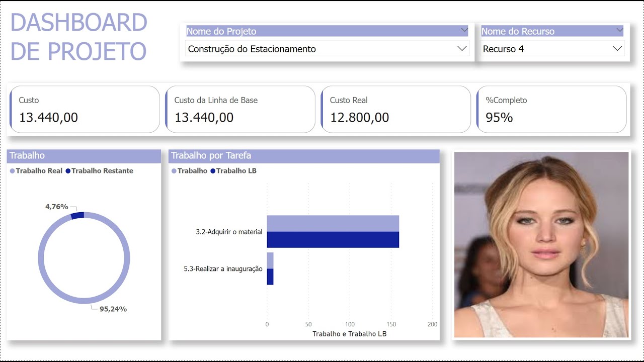Expand the Construção do Estacionamento dropdown arrow
Screen dimensions: 644x362
(x=462, y=49)
